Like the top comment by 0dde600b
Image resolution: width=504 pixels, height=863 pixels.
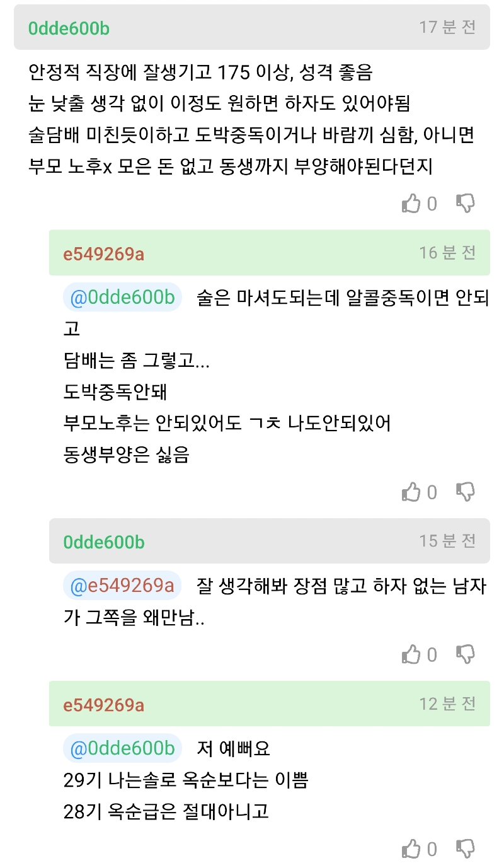point(411,204)
